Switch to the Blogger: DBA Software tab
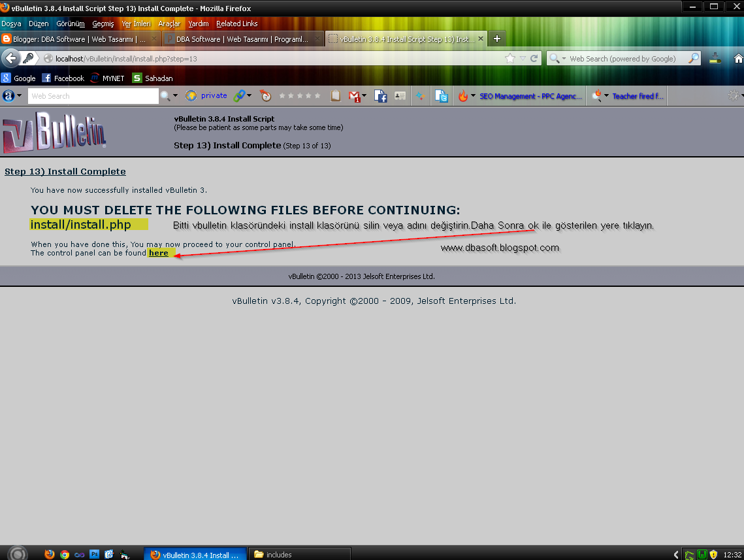Screen dimensions: 744x560 tap(80, 39)
